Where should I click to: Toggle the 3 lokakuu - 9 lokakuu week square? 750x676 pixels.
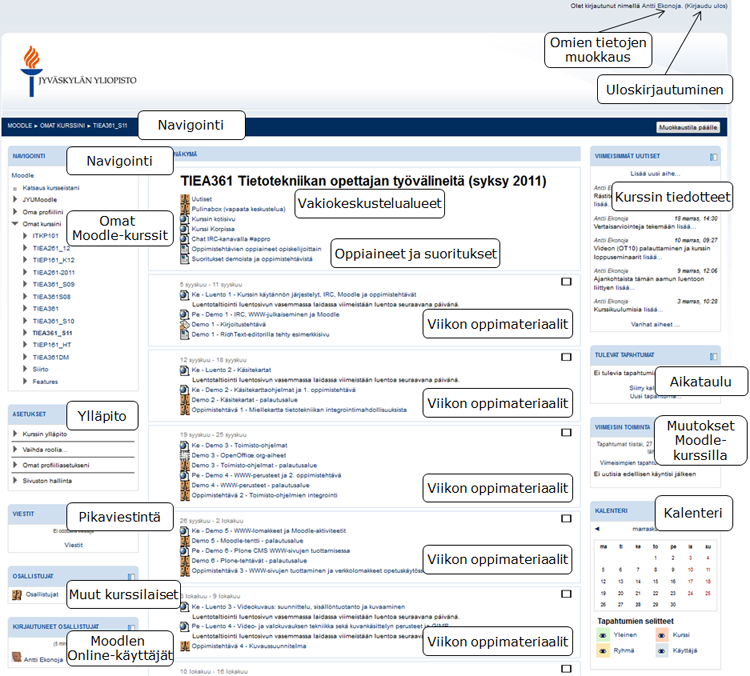pyautogui.click(x=566, y=594)
